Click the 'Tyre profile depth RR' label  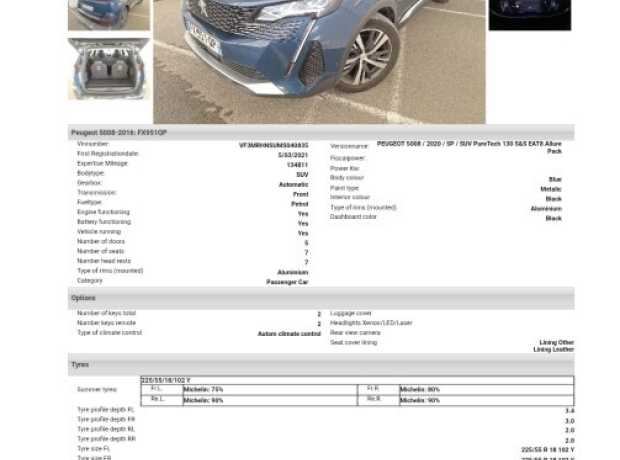[x=106, y=439]
